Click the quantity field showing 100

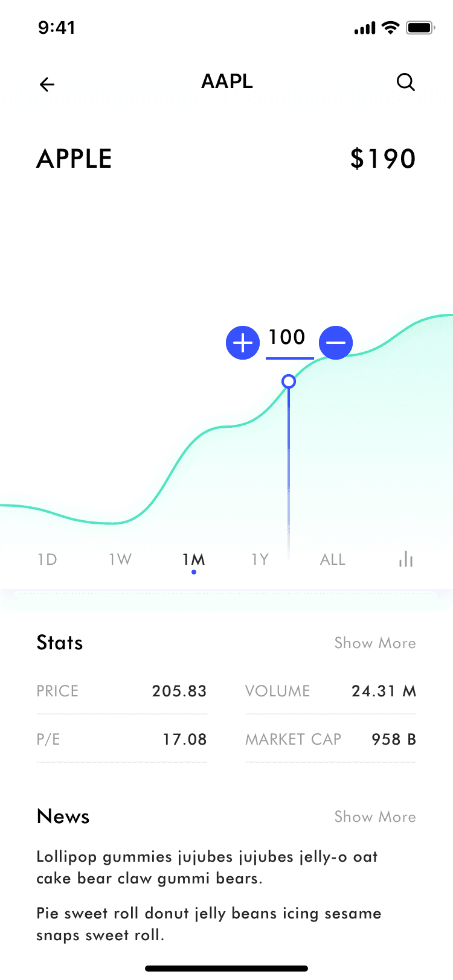click(288, 338)
